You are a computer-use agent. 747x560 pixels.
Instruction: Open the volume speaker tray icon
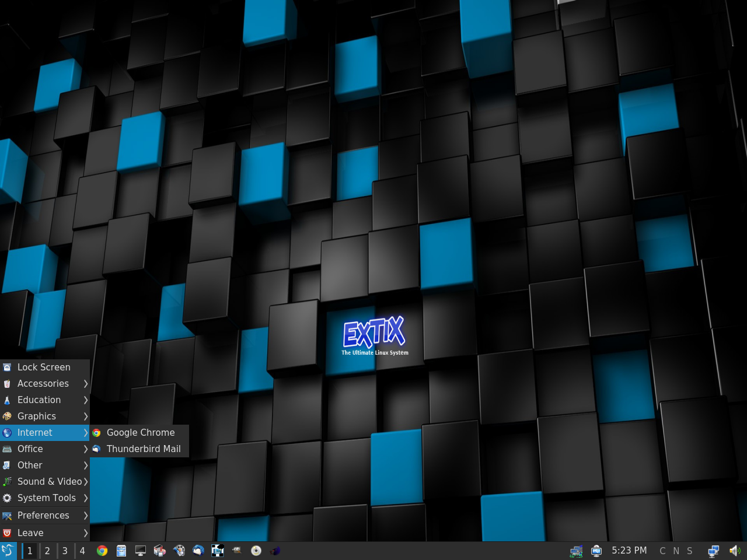[735, 551]
